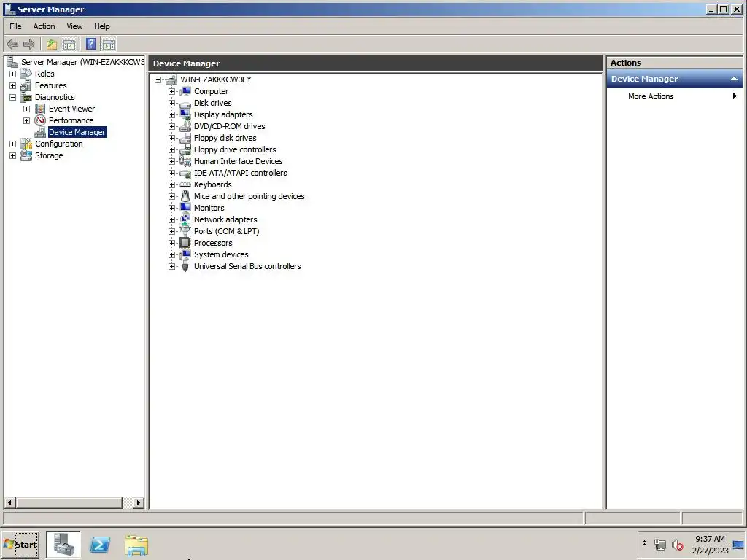
Task: Expand the Floppy disk drives category
Action: 171,138
